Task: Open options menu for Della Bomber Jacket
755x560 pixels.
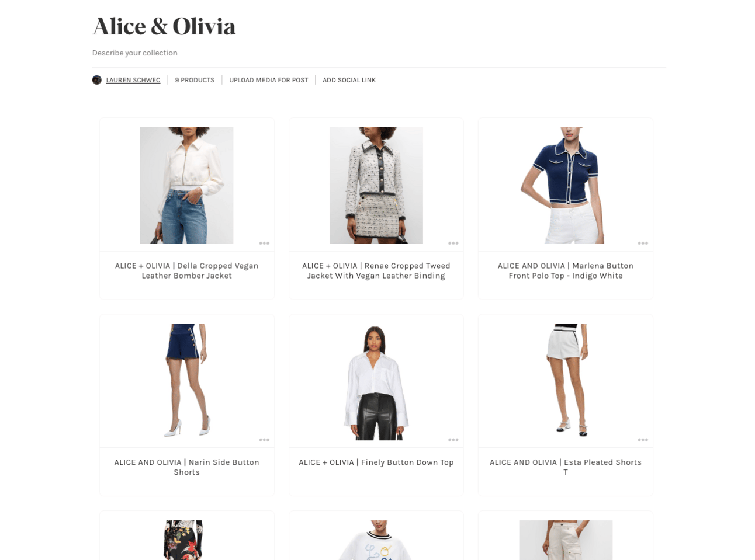Action: (x=264, y=244)
